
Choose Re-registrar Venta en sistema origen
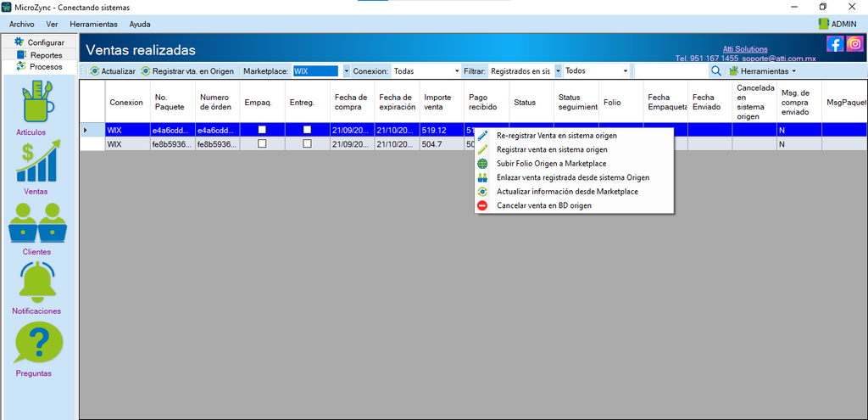tap(574, 136)
